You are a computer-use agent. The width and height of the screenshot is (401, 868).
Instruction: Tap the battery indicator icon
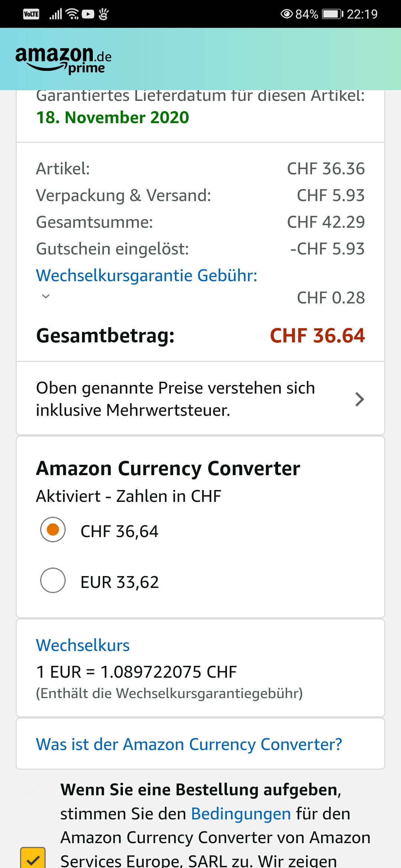tap(332, 14)
